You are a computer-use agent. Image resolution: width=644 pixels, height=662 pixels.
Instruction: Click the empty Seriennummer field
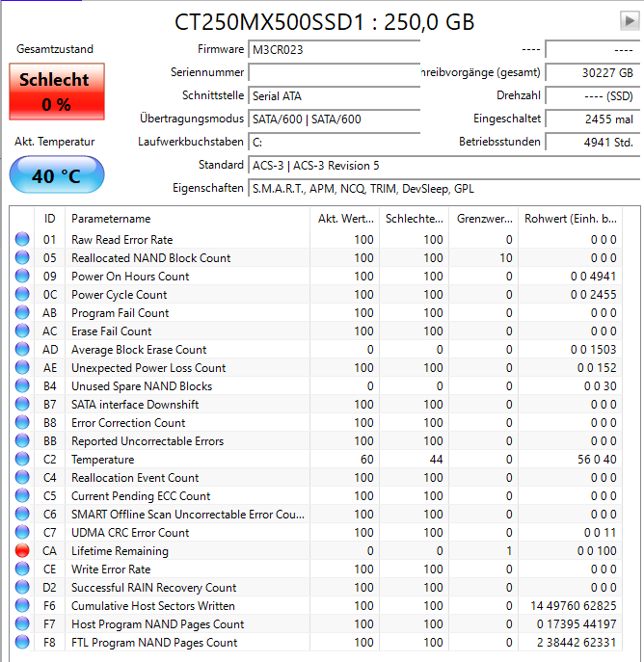point(334,72)
